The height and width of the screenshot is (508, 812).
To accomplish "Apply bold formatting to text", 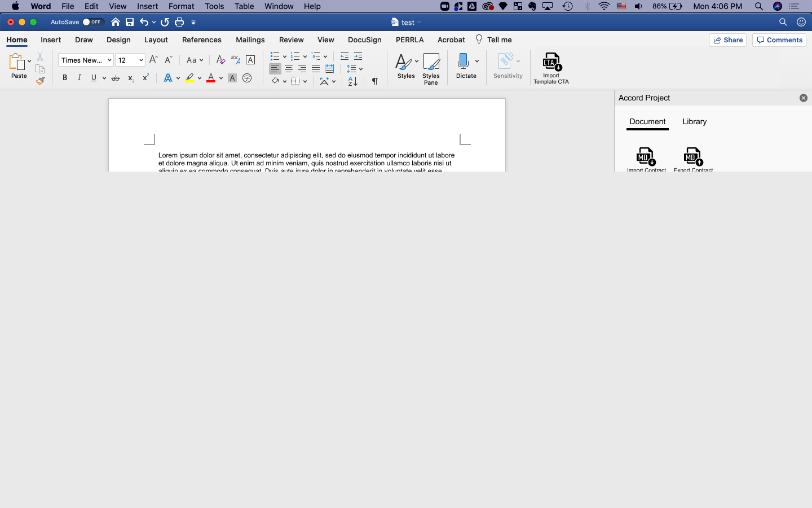I will click(x=65, y=77).
